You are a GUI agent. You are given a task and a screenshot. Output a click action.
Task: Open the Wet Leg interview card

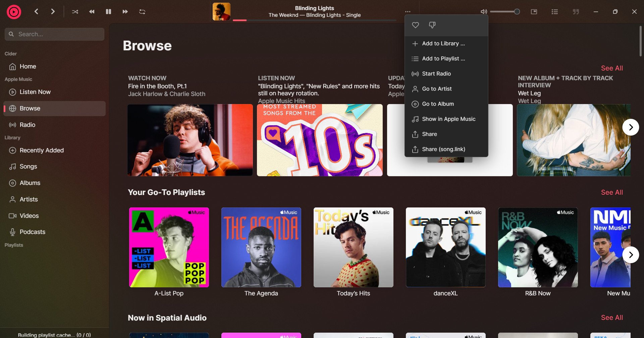click(x=574, y=140)
